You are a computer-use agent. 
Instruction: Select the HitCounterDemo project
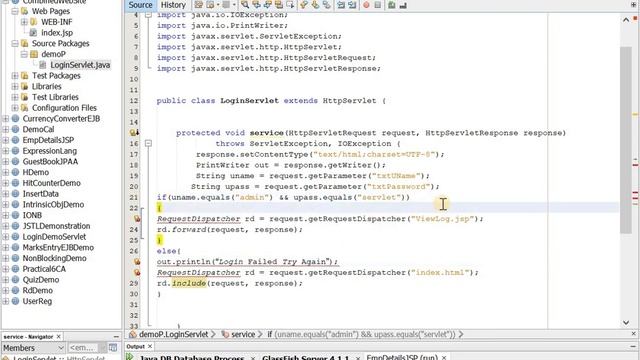coord(51,183)
